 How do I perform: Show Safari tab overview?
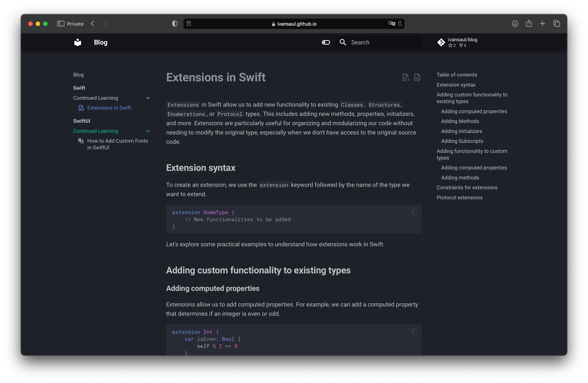click(556, 24)
